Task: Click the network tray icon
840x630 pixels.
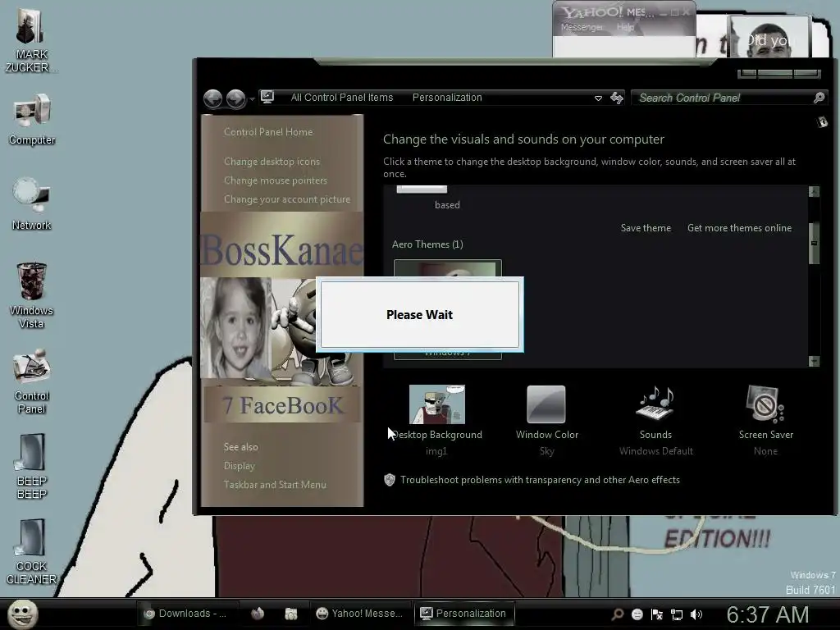Action: point(677,614)
